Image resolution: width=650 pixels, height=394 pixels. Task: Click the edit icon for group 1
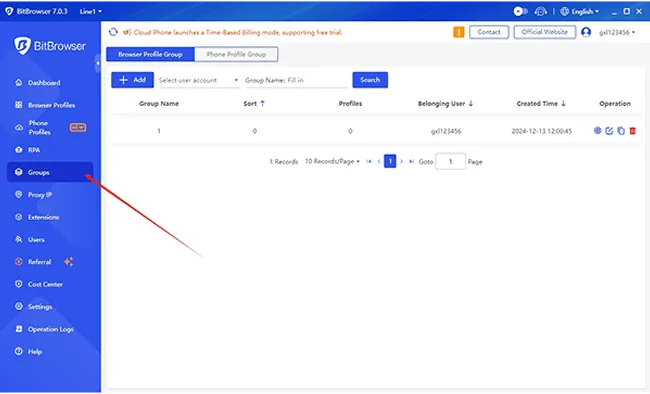click(x=609, y=131)
